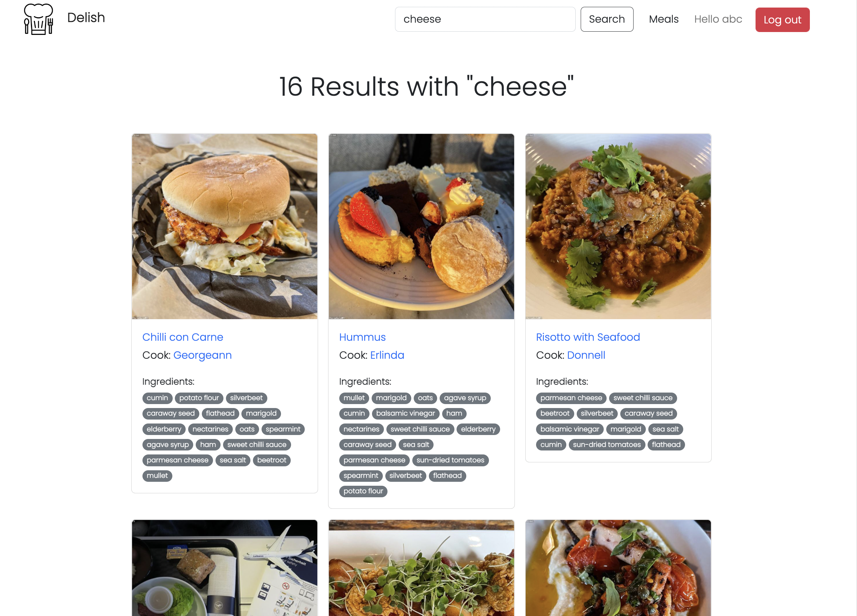The height and width of the screenshot is (616, 857).
Task: Click cook link Georgeann
Action: point(202,354)
